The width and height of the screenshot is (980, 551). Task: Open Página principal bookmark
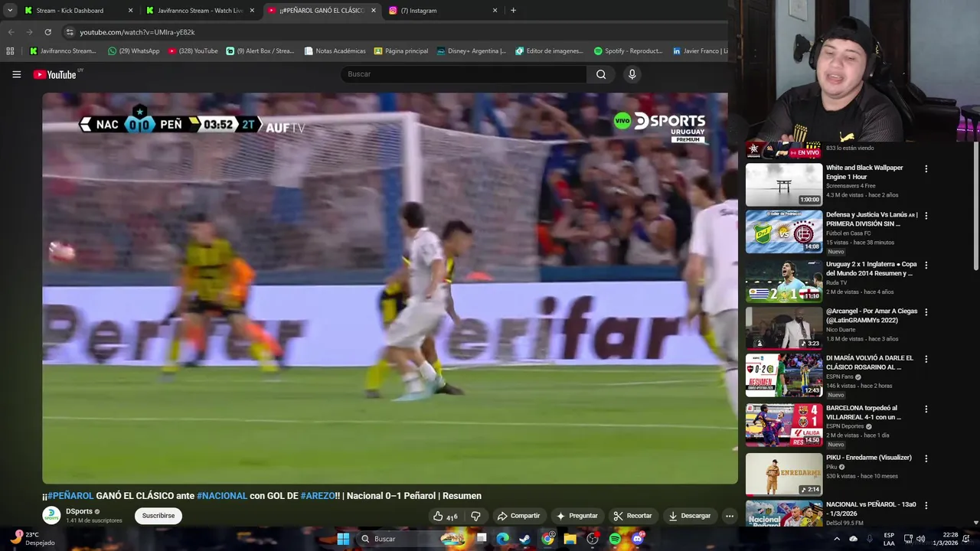(x=401, y=51)
